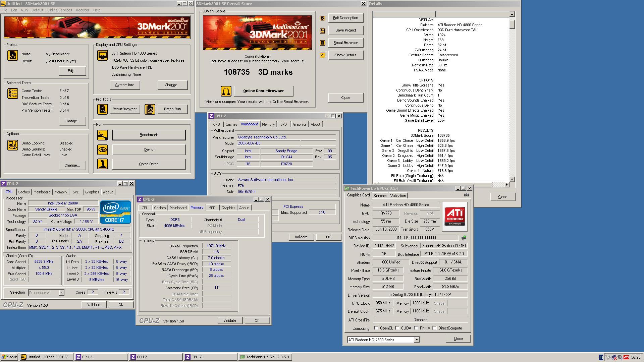Click the ATI tray icon in system tray

pos(626,357)
